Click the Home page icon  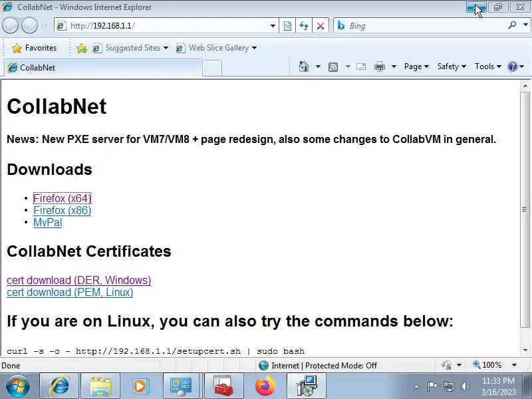click(304, 66)
